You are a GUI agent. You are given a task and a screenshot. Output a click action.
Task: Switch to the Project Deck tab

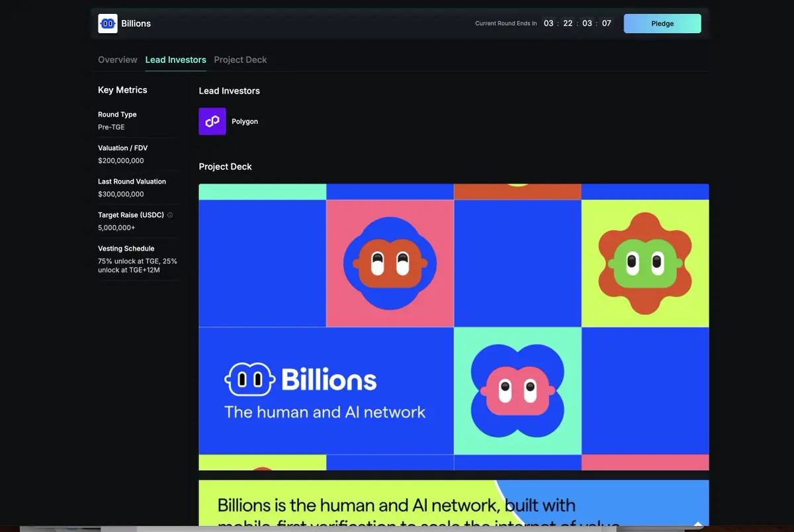point(241,60)
